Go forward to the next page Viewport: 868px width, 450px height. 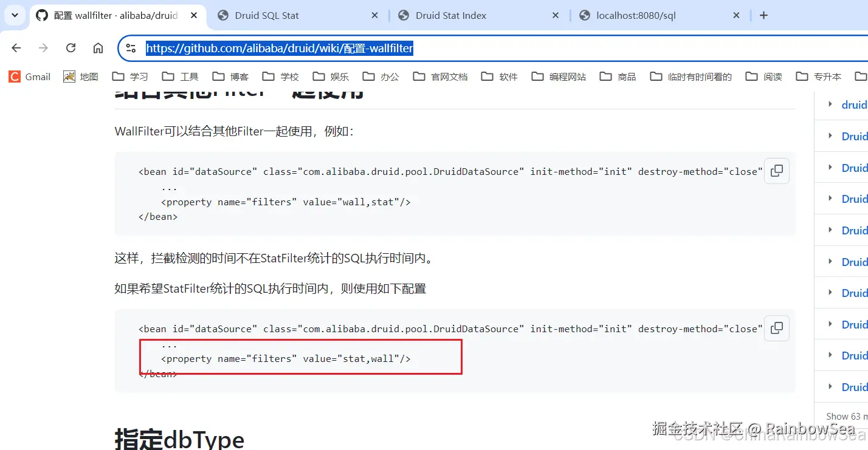(43, 48)
